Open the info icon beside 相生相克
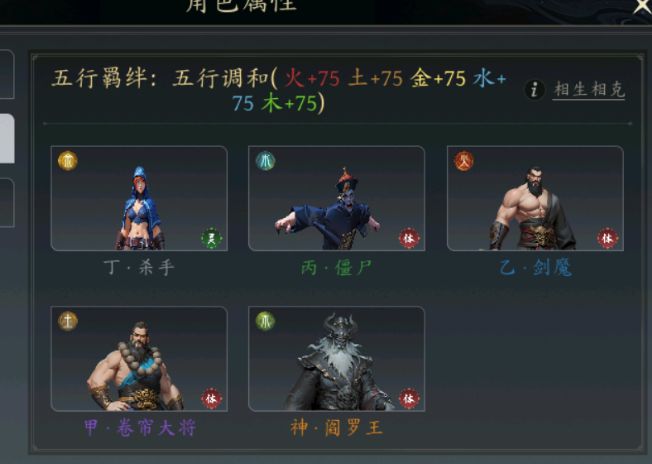Image resolution: width=652 pixels, height=464 pixels. coord(535,89)
